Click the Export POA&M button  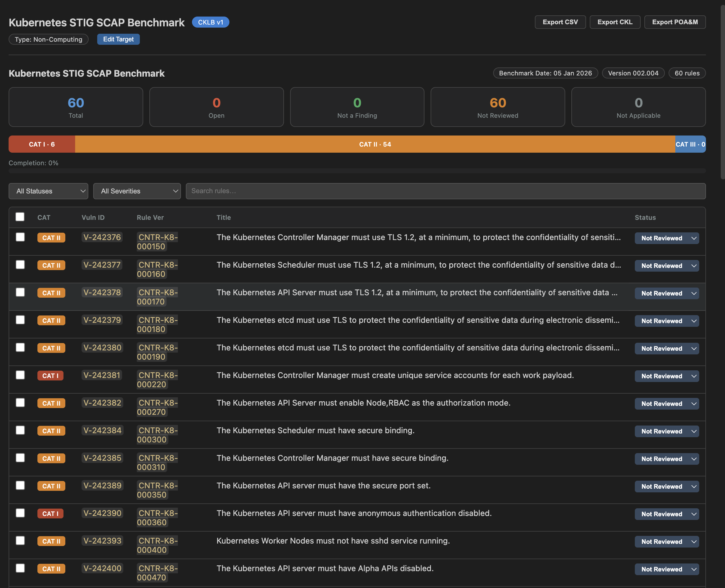coord(674,22)
